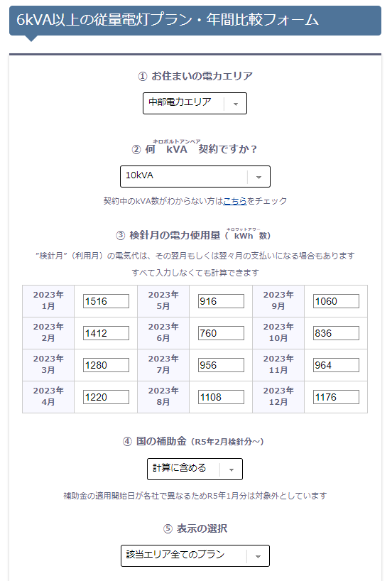Open the 中部電力エリア area dropdown
The image size is (392, 581).
[195, 104]
